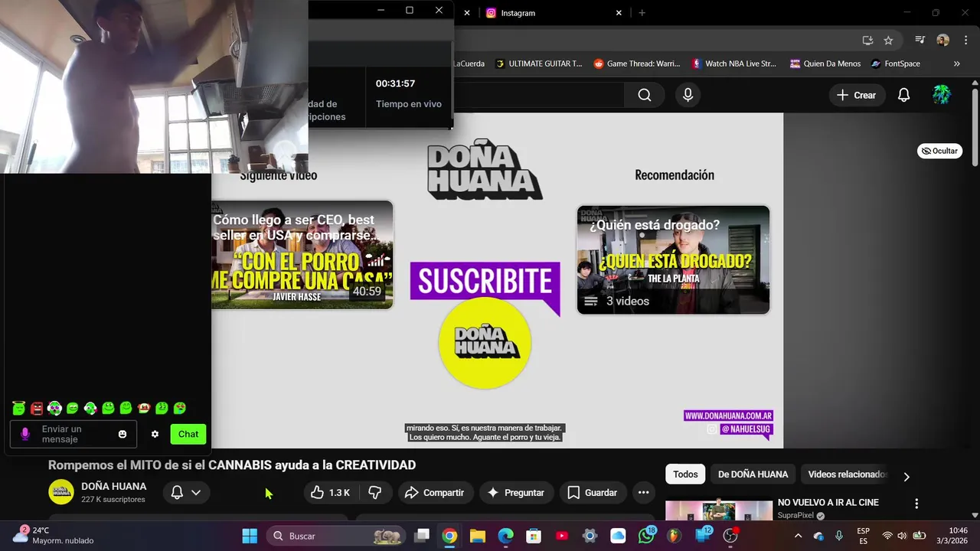This screenshot has height=551, width=980.
Task: Open chat settings gear icon
Action: [155, 434]
